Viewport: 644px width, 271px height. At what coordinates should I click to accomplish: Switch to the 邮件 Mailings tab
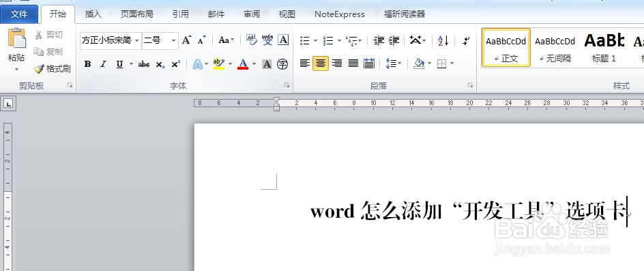coord(216,14)
